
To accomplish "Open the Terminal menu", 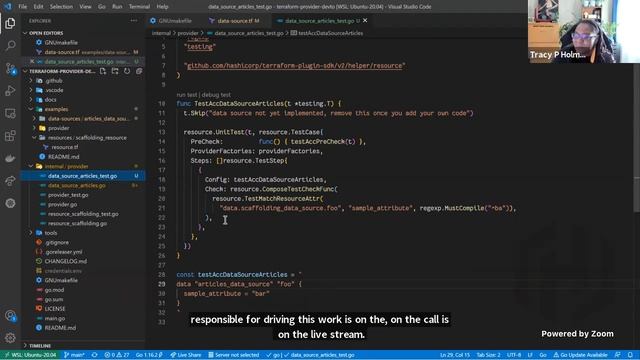I will tap(139, 7).
